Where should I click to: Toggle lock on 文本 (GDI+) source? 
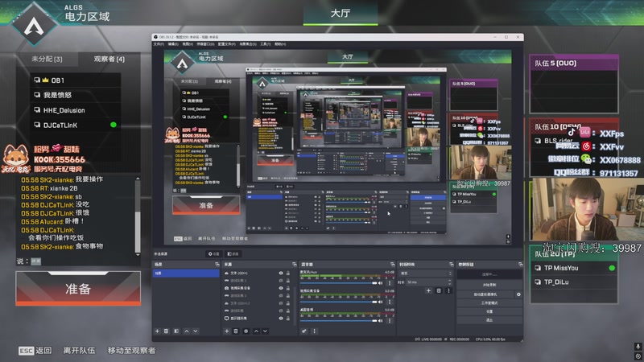(x=288, y=273)
